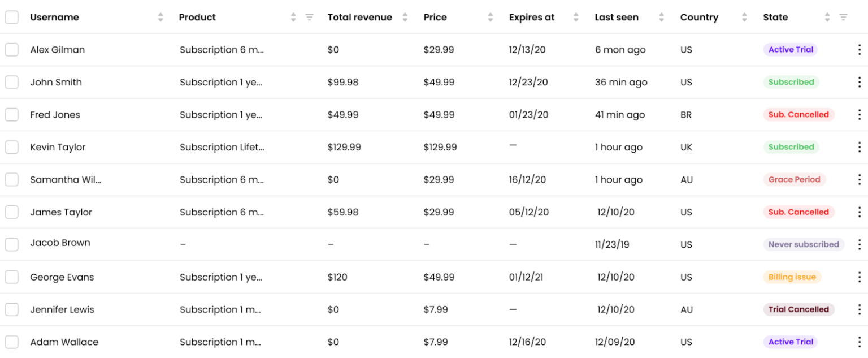Check the checkbox for Fred Jones row
The width and height of the screenshot is (868, 358).
[11, 114]
